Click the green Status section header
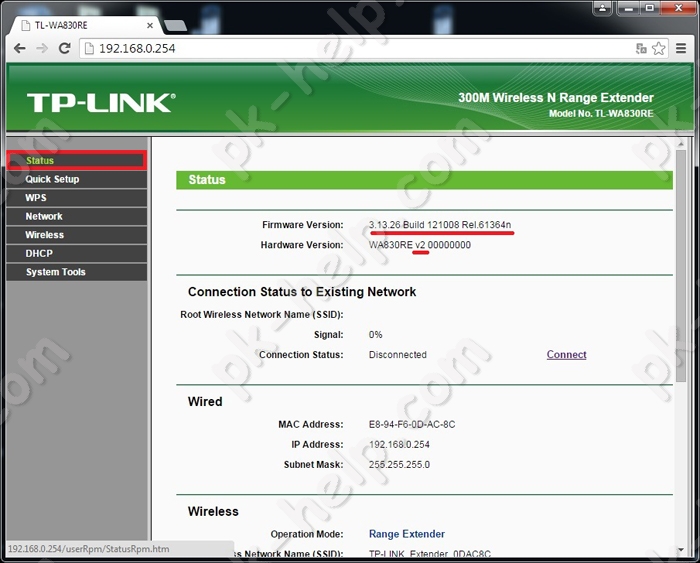700x563 pixels. (x=424, y=179)
